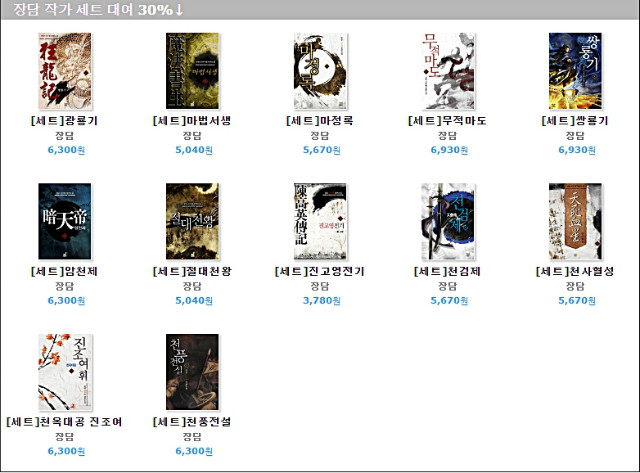Open the 천풍전설 book cover thumbnail
Image resolution: width=640 pixels, height=473 pixels.
tap(192, 372)
